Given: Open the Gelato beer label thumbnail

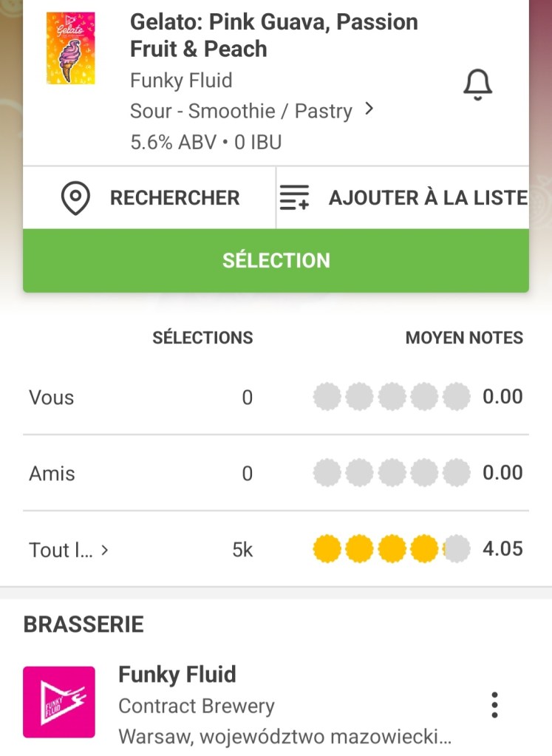Looking at the screenshot, I should [70, 48].
